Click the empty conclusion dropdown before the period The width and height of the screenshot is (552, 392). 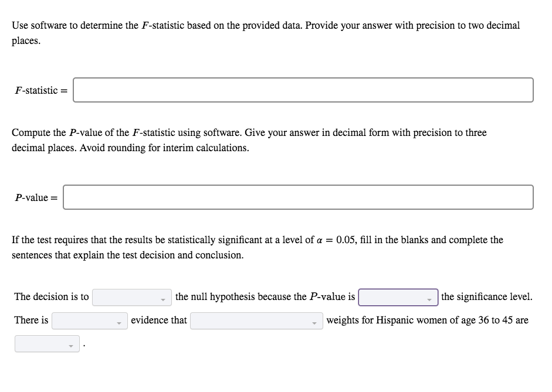pyautogui.click(x=46, y=344)
